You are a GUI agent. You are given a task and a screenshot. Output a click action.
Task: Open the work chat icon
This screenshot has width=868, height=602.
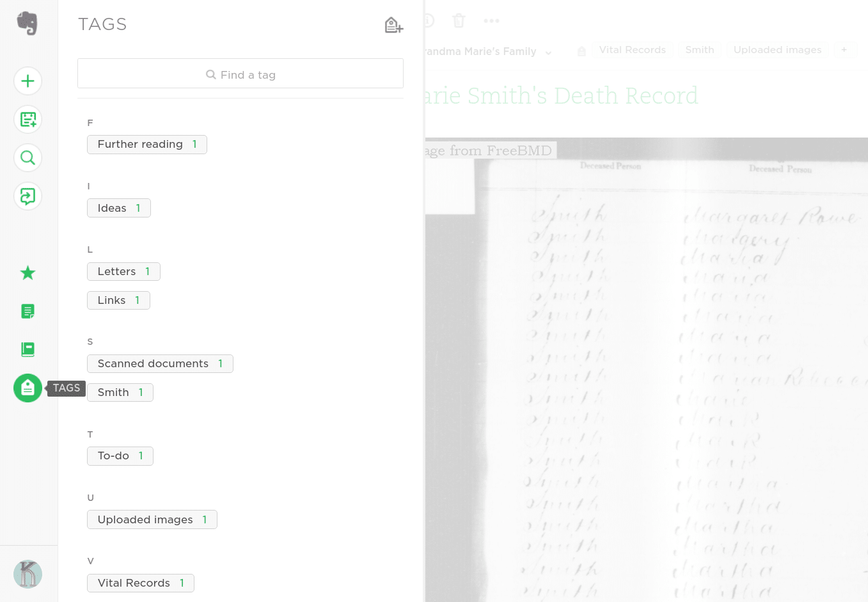click(28, 196)
